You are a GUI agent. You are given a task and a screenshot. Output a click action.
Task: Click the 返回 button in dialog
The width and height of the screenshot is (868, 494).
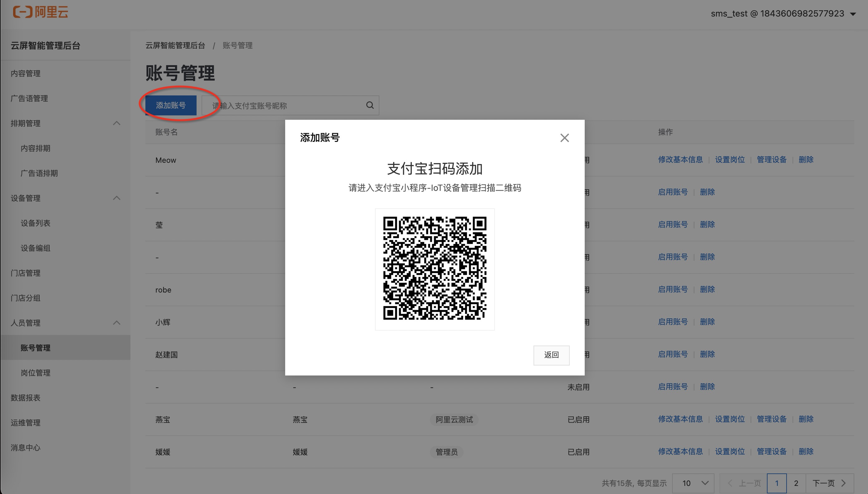[x=551, y=355]
